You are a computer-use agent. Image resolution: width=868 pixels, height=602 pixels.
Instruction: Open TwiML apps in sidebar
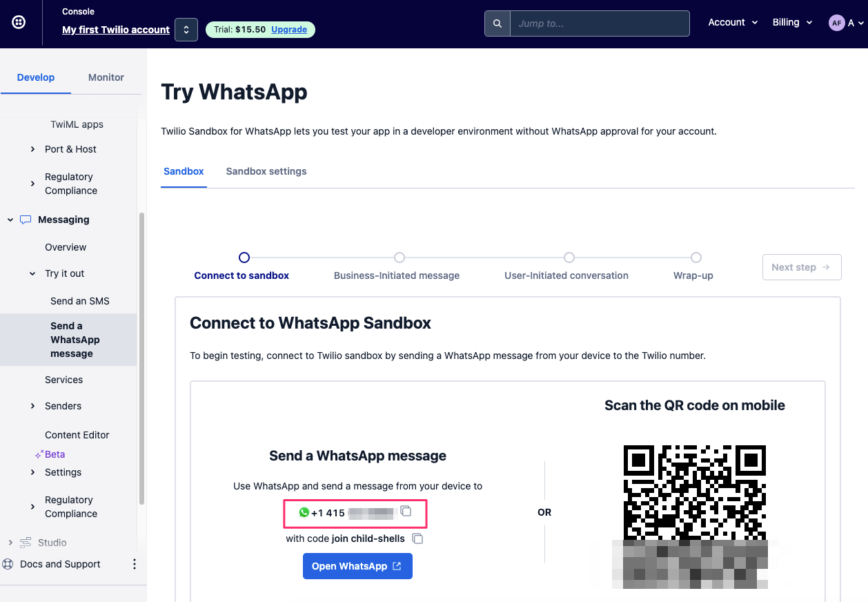coord(77,124)
